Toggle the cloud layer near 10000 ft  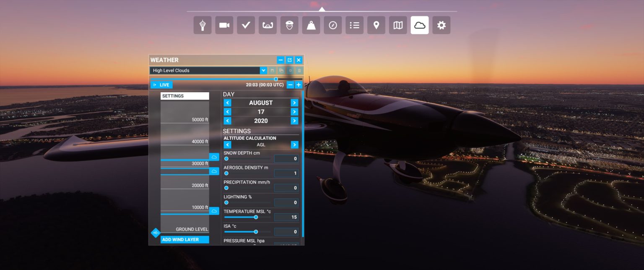click(x=214, y=211)
